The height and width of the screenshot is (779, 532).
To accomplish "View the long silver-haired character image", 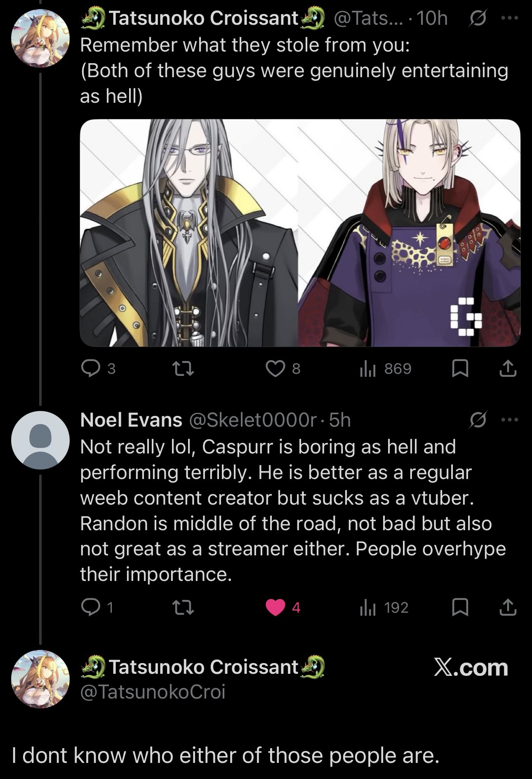I will pyautogui.click(x=188, y=233).
